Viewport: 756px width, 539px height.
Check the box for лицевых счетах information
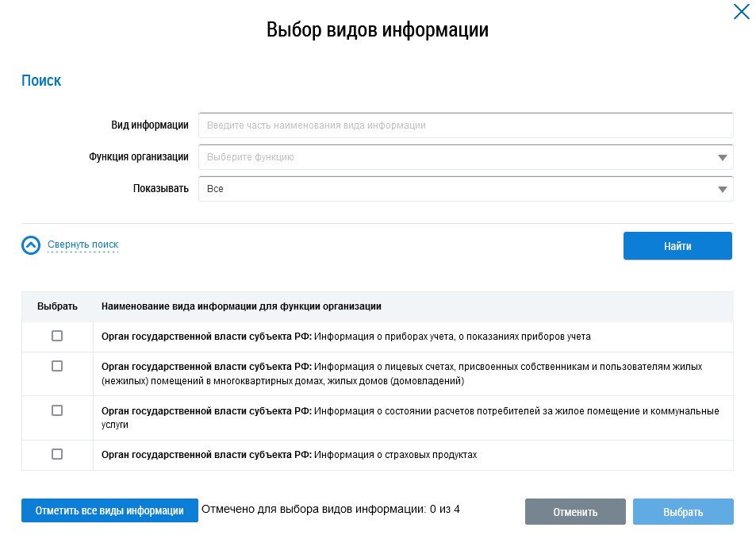(x=57, y=366)
